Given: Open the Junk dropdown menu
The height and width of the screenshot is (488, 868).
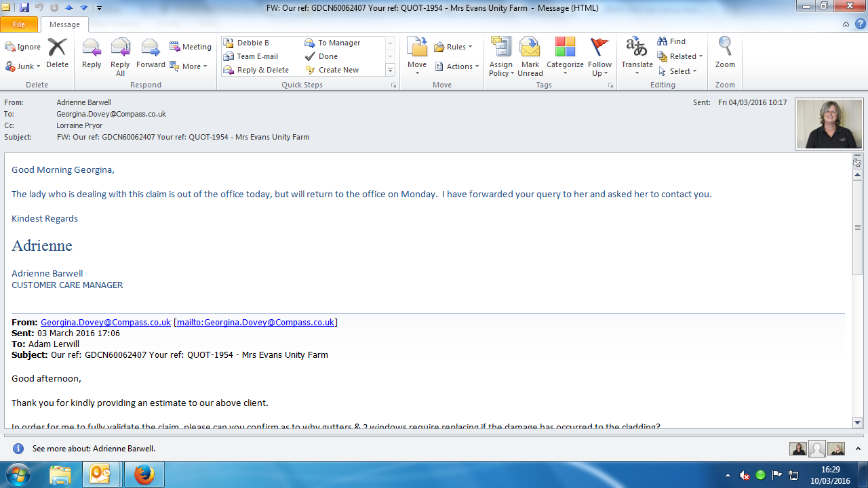Looking at the screenshot, I should (x=23, y=66).
